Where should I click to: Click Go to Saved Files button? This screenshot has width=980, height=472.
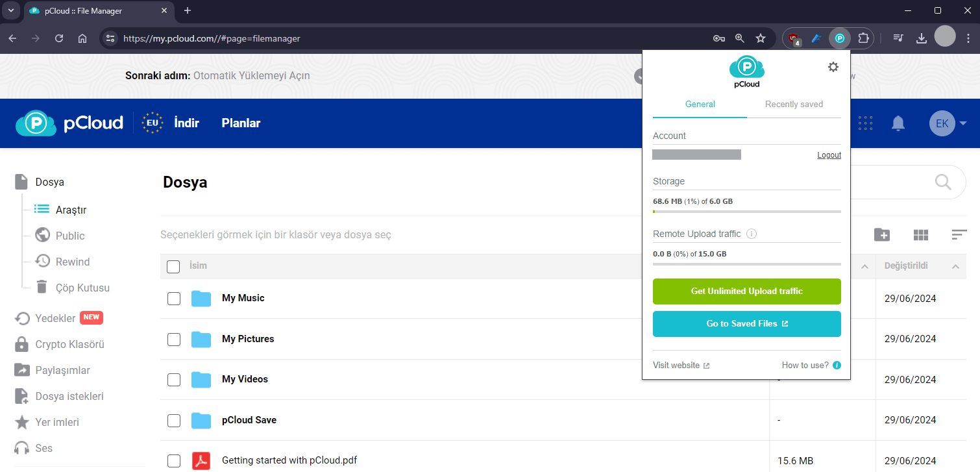click(x=746, y=324)
